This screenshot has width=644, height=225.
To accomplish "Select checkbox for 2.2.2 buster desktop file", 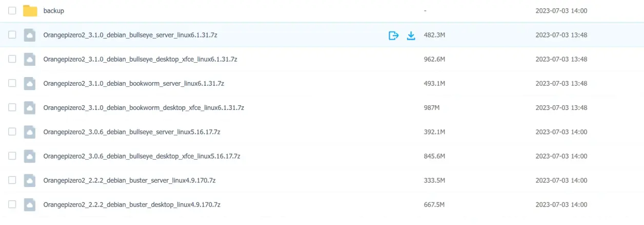I will [x=12, y=204].
